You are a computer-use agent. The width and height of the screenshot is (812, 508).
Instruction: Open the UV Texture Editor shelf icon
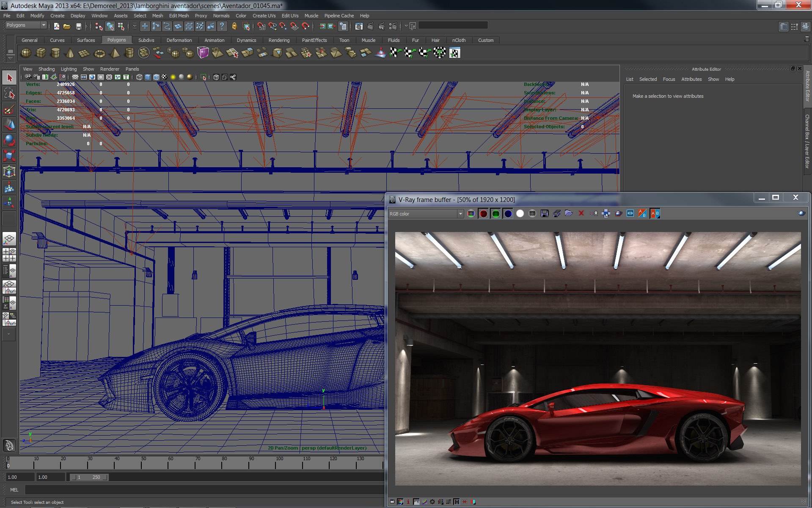(454, 53)
